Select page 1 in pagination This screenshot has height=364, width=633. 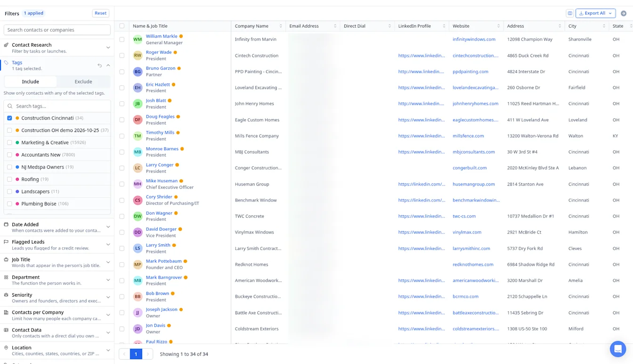coord(136,354)
